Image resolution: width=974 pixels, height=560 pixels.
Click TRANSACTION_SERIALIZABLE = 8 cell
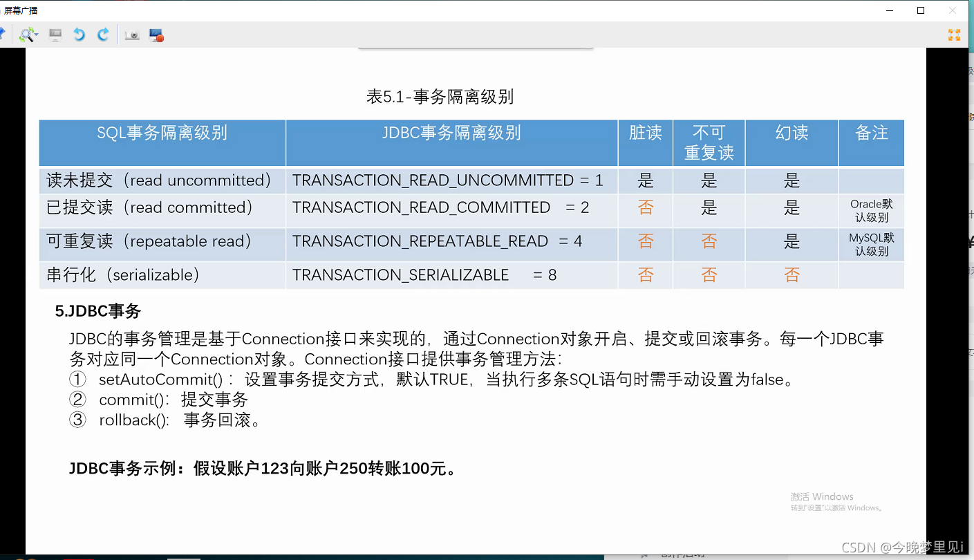pos(452,275)
